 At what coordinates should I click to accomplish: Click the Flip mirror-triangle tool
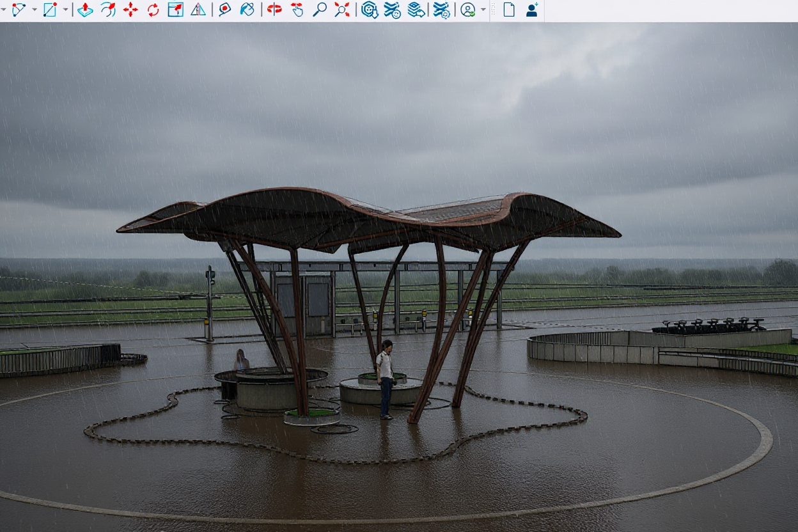(x=198, y=10)
